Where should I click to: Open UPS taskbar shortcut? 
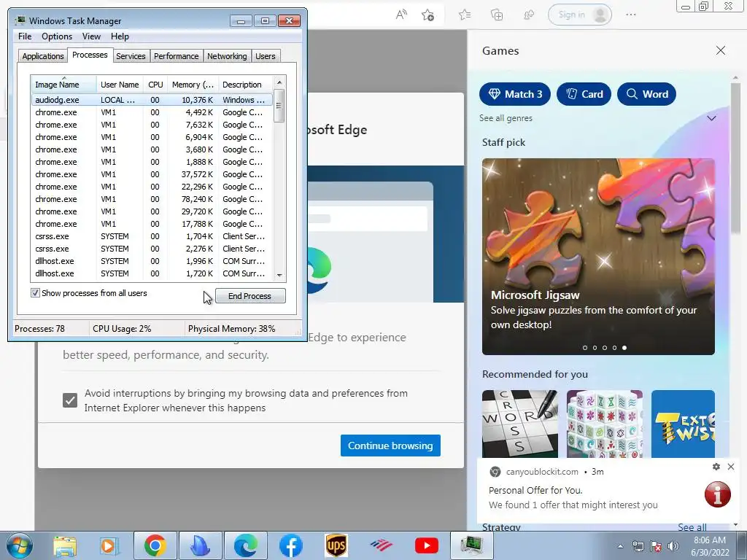click(x=336, y=545)
